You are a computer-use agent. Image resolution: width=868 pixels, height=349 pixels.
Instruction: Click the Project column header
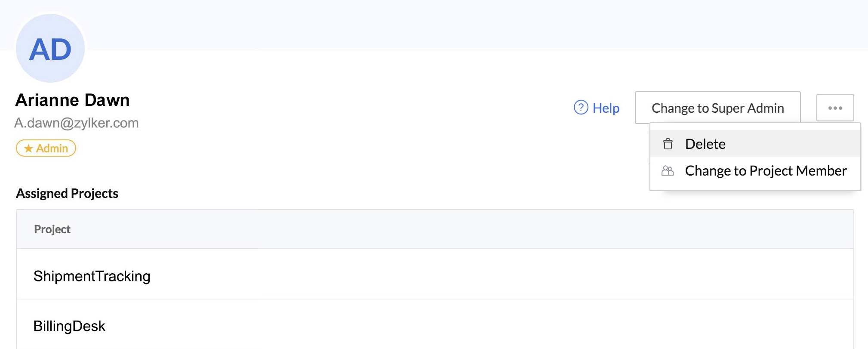52,229
